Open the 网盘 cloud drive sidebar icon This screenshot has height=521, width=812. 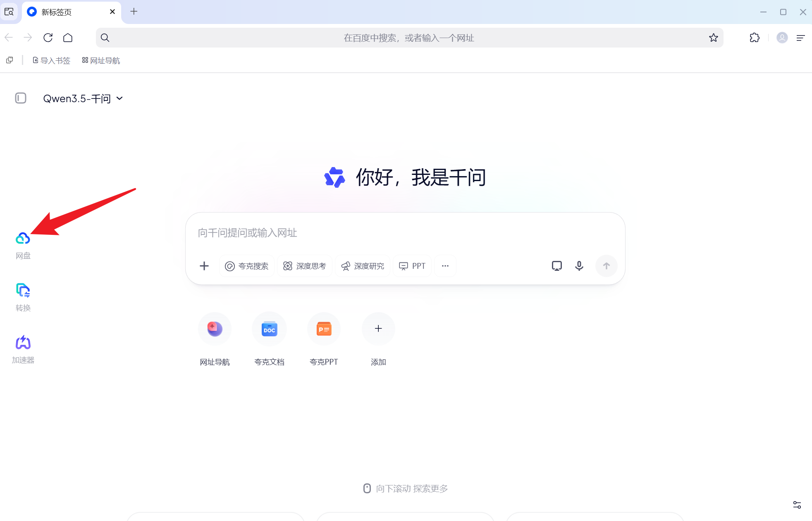pyautogui.click(x=23, y=238)
